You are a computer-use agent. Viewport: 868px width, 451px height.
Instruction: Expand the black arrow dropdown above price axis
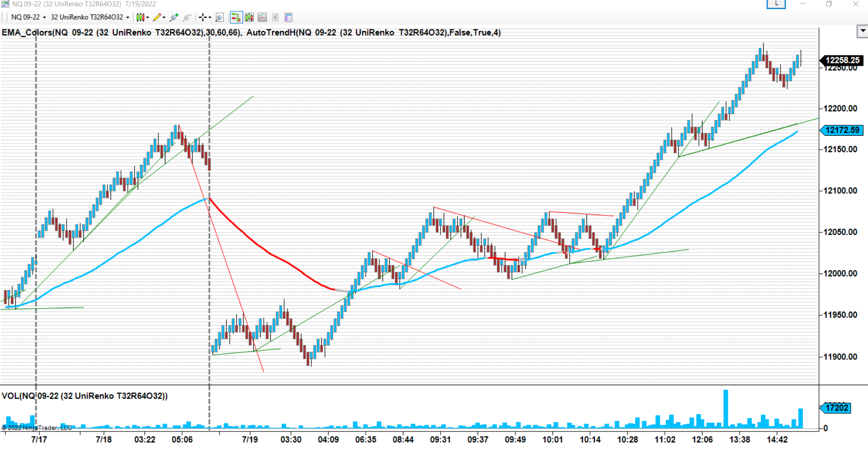click(862, 31)
